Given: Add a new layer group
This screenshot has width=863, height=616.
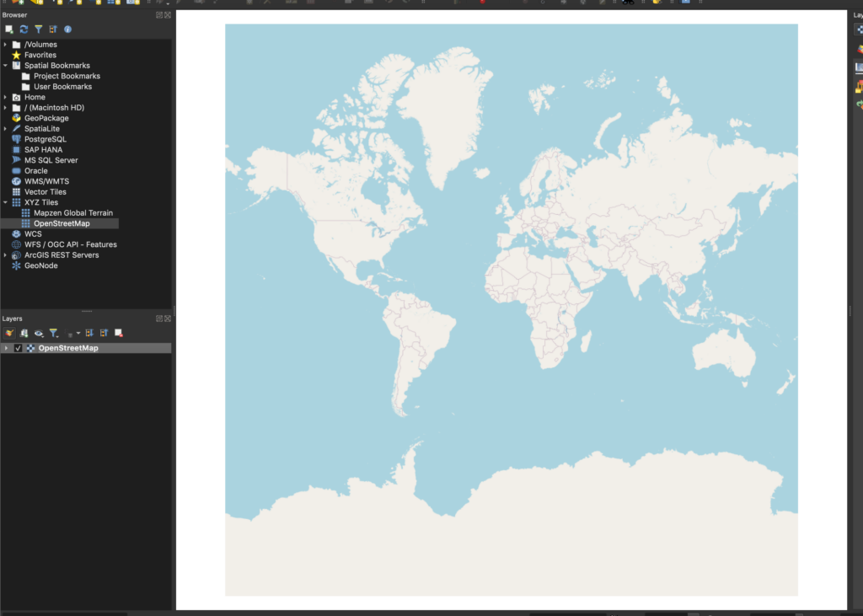Looking at the screenshot, I should [x=24, y=333].
